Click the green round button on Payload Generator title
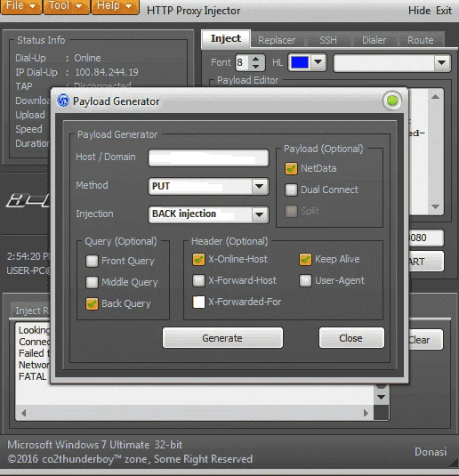This screenshot has width=459, height=476. point(392,101)
